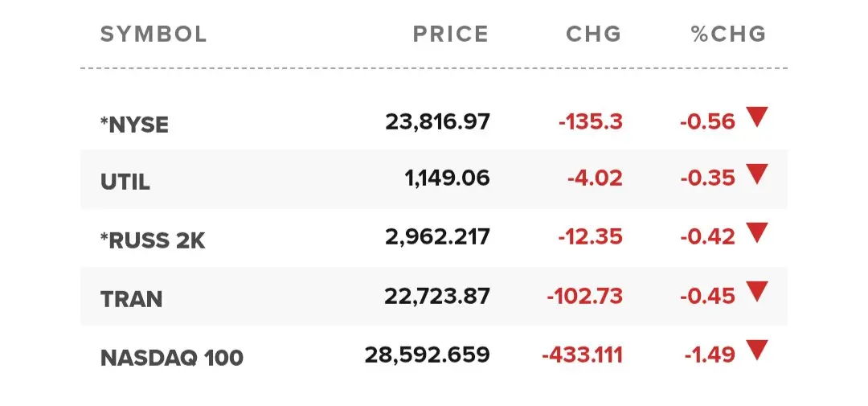The image size is (868, 406).
Task: Click the -0.35 percent change value
Action: coord(707,179)
